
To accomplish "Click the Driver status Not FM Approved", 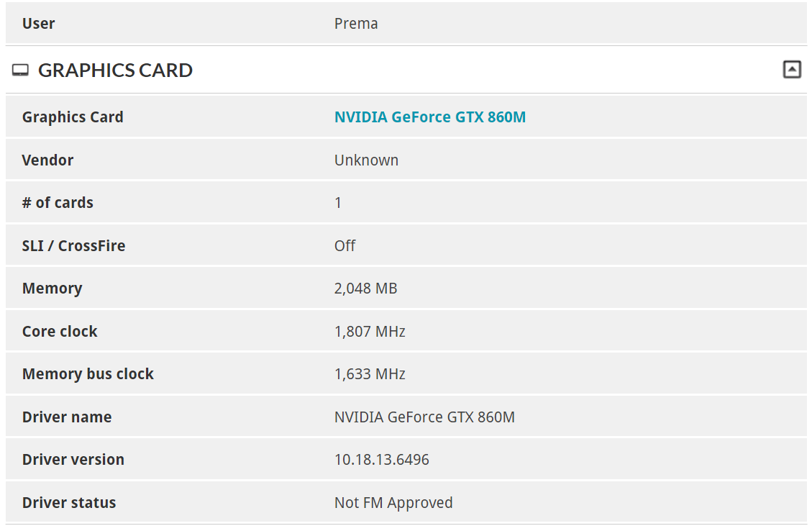I will (393, 503).
